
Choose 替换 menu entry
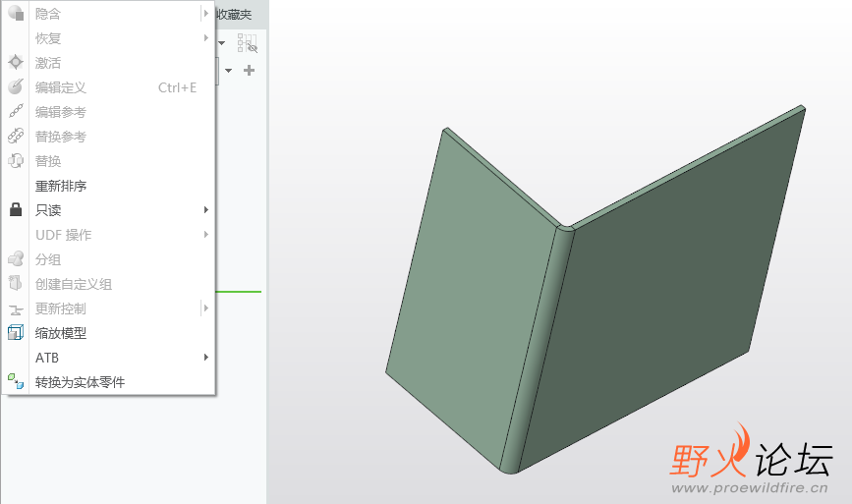[109, 161]
